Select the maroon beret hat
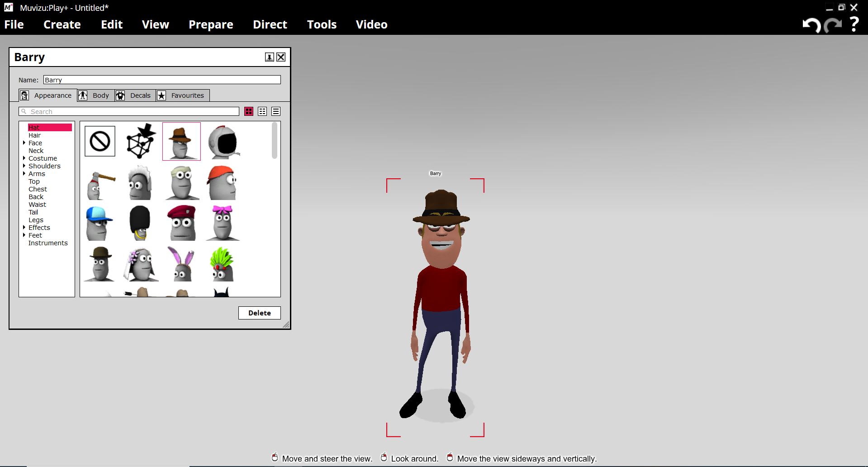Screen dimensions: 868x467 point(181,224)
